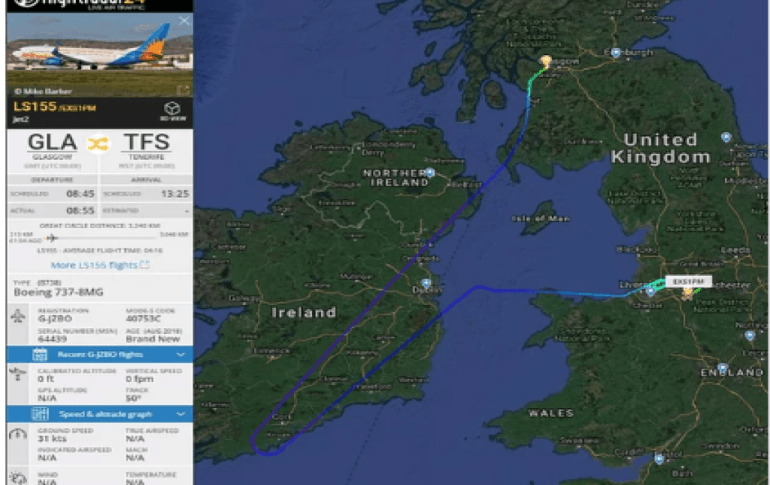Viewport: 770px width, 485px height.
Task: Click the aircraft icon beside the registration details
Action: pos(18,316)
